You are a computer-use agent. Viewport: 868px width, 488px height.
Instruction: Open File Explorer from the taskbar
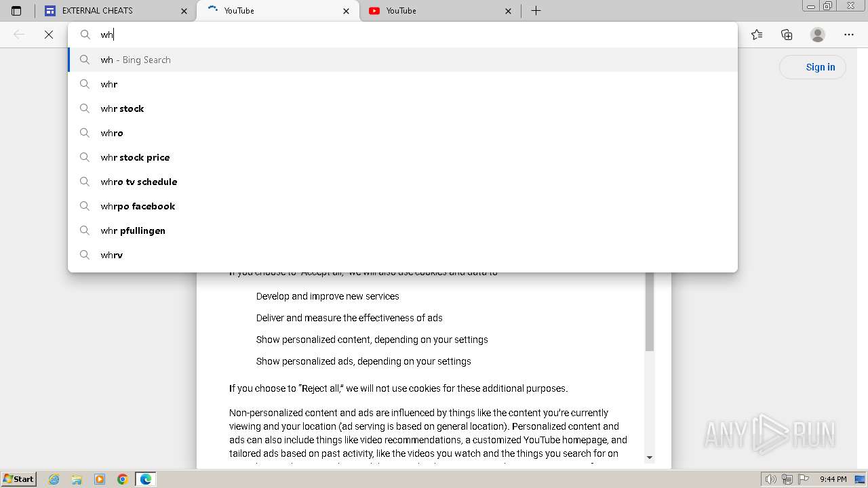(x=77, y=479)
